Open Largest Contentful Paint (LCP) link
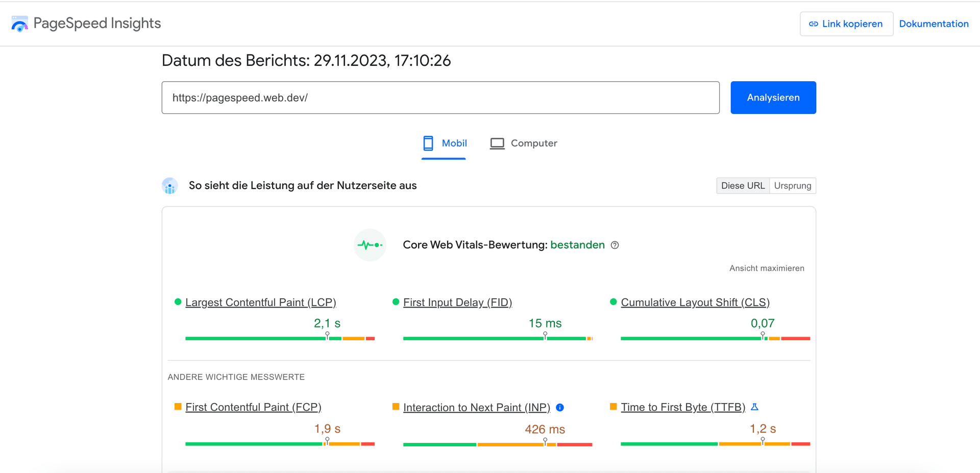The width and height of the screenshot is (980, 473). (x=260, y=302)
